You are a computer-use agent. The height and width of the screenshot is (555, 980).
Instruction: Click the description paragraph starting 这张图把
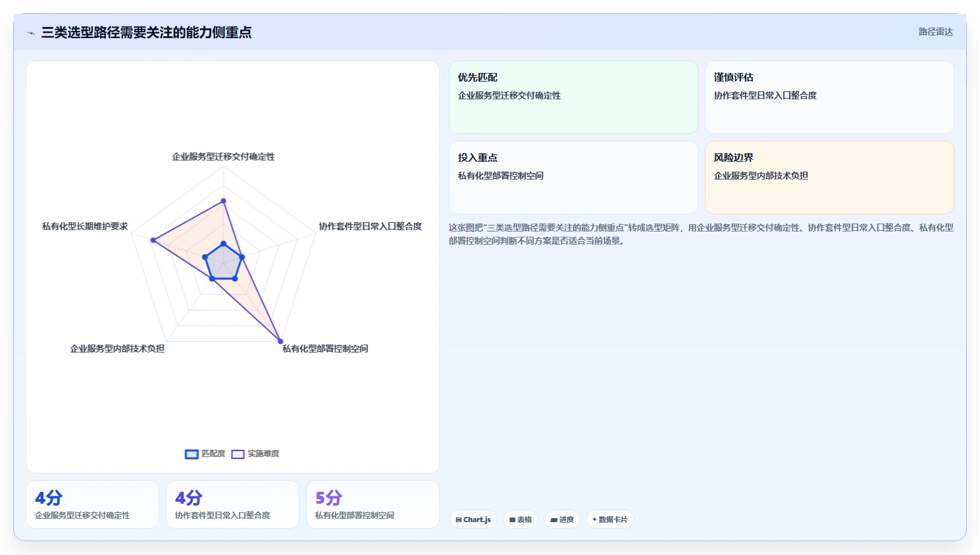point(701,234)
